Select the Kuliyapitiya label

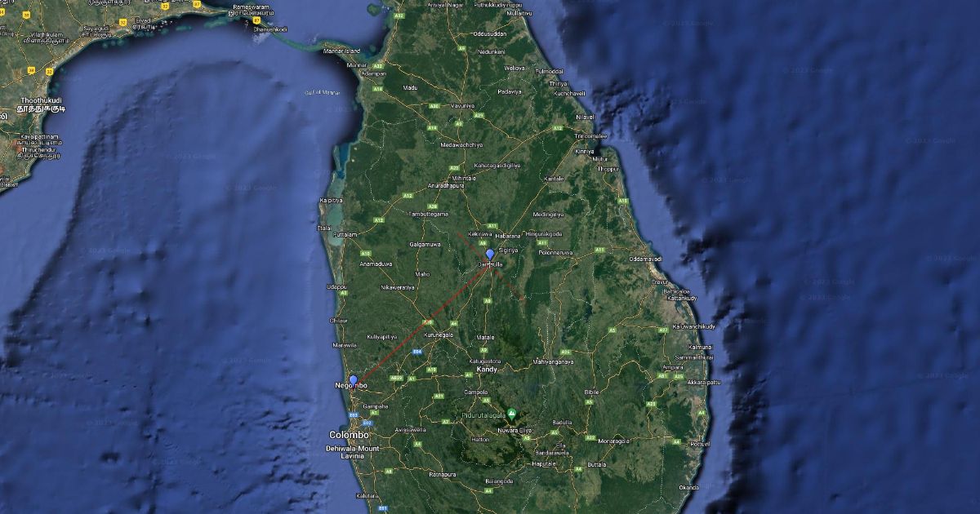pos(381,336)
